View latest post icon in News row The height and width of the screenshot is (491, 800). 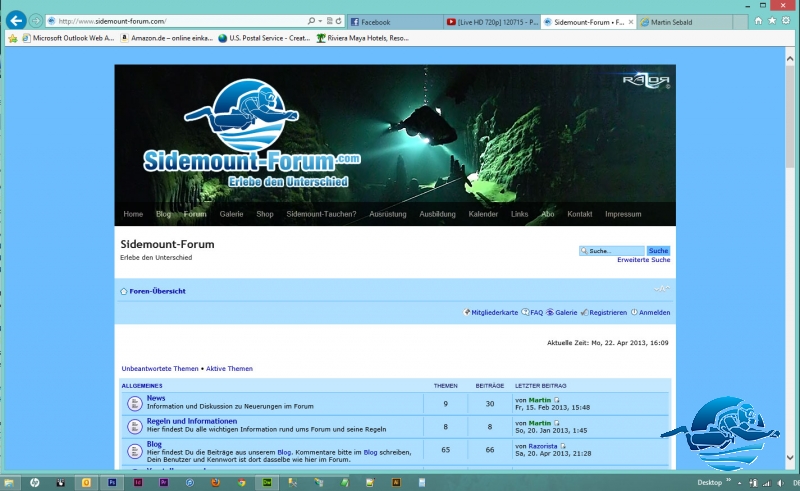557,401
